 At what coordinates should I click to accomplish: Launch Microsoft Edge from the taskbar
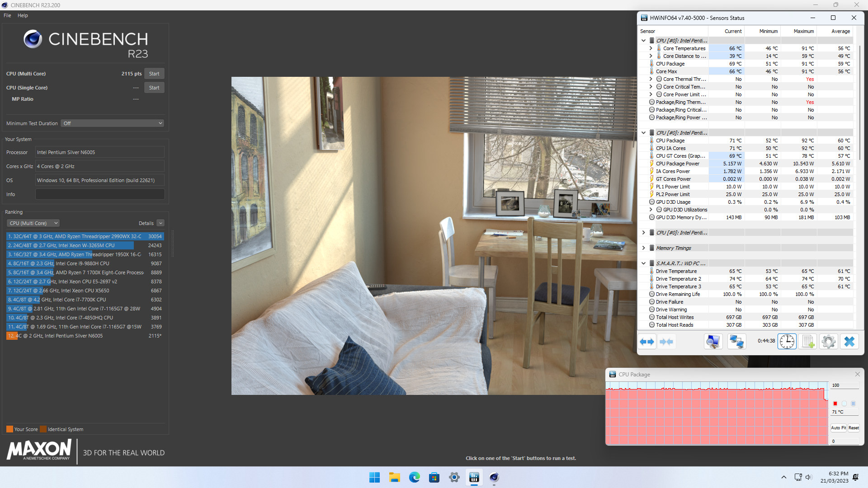(x=415, y=477)
